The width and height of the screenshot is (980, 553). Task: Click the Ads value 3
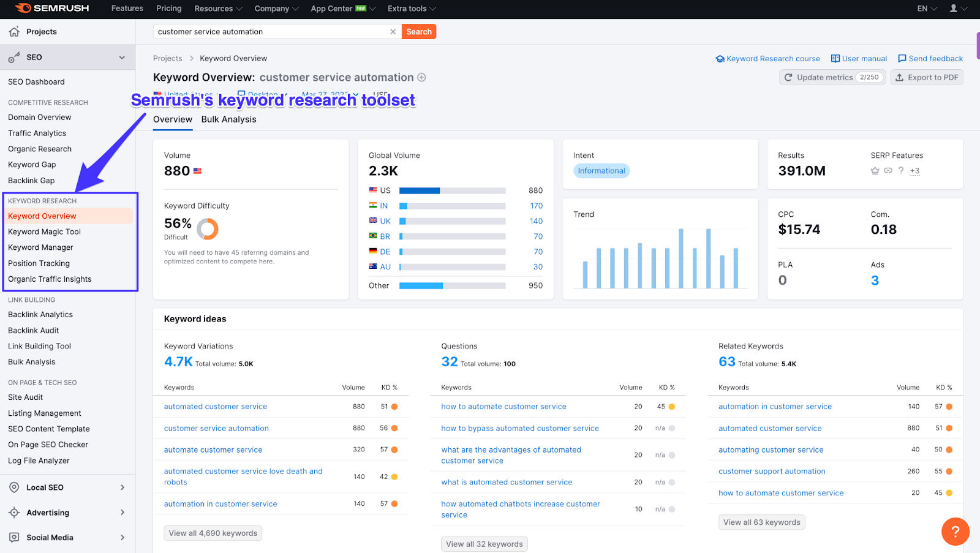point(875,280)
